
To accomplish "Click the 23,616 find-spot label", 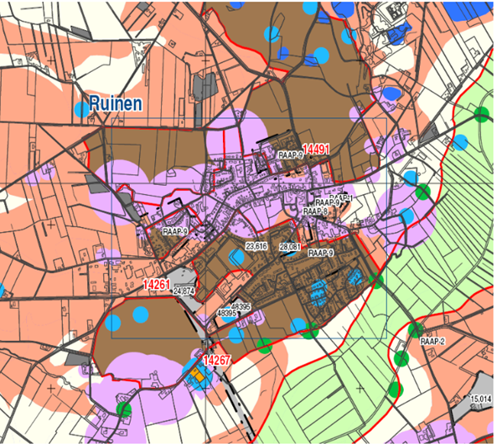I will coord(256,246).
